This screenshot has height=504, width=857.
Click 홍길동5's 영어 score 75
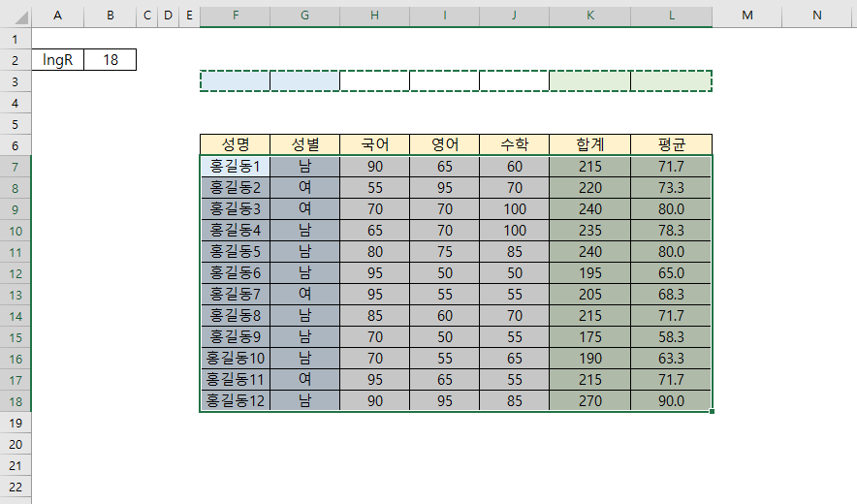point(444,251)
